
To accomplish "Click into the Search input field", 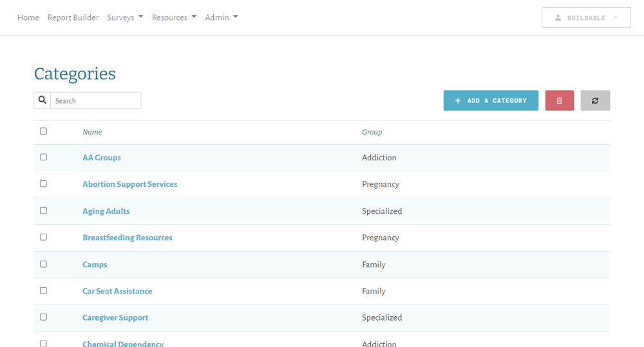I will click(96, 100).
